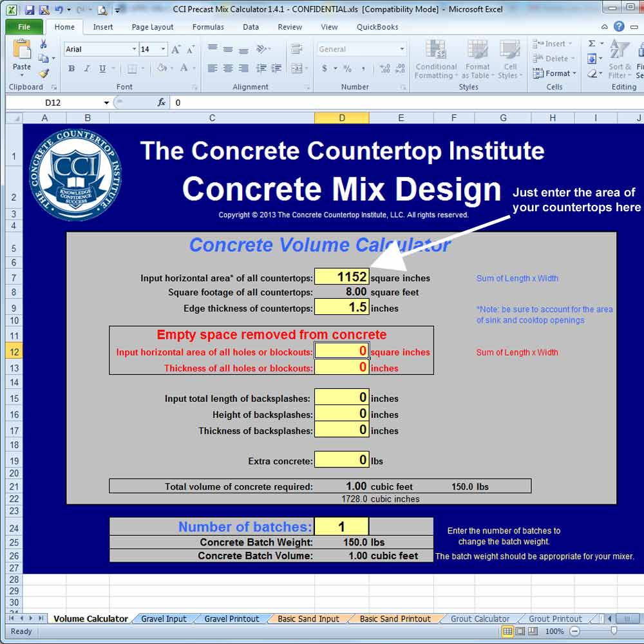Open the Sort & Filter menu
This screenshot has height=644, width=644.
[x=620, y=59]
